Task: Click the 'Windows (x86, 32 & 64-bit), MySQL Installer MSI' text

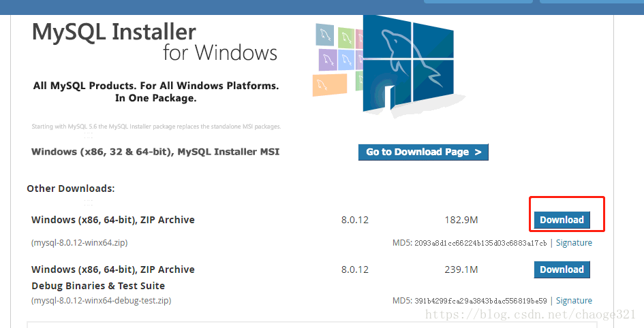Action: click(x=155, y=152)
